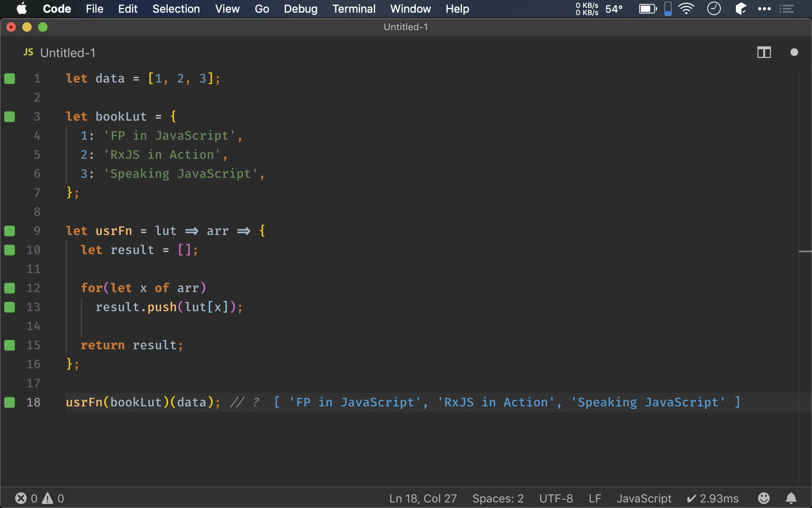Image resolution: width=812 pixels, height=508 pixels.
Task: Click the three-dots menu bar icon
Action: click(764, 9)
